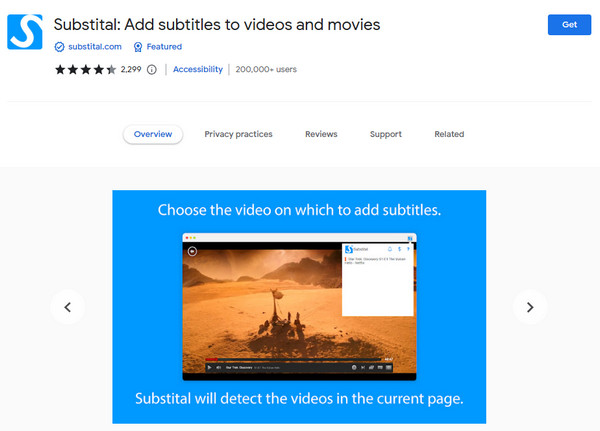
Task: Go to previous screenshot with left arrow
Action: (68, 307)
